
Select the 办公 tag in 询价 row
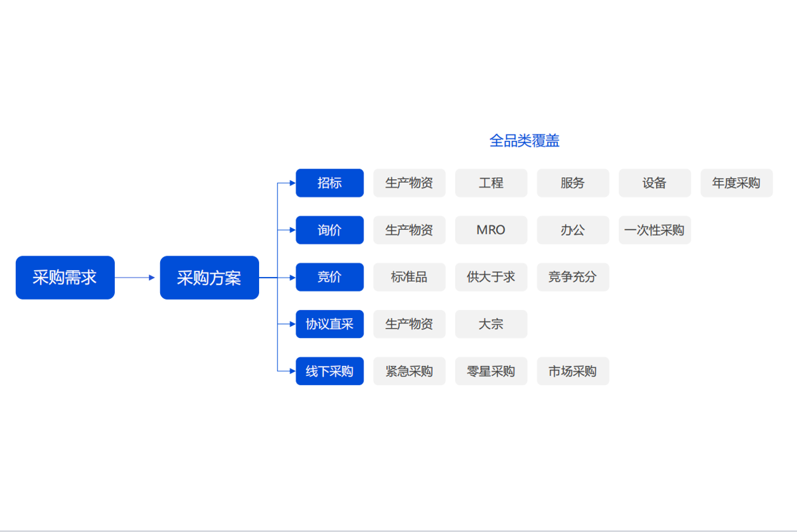click(573, 230)
